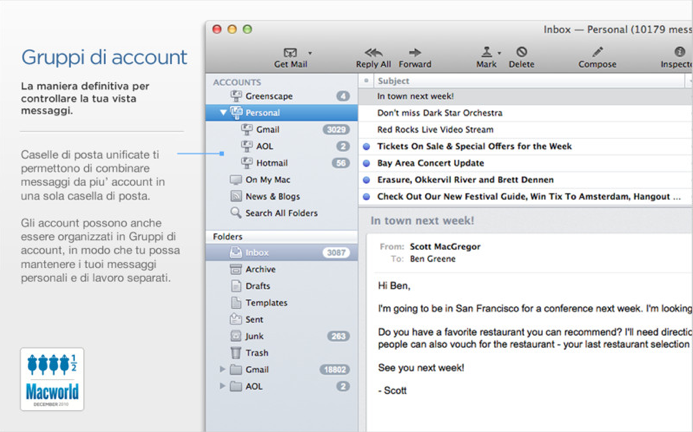Click sender name Scott MacGregor
The image size is (693, 432).
445,247
